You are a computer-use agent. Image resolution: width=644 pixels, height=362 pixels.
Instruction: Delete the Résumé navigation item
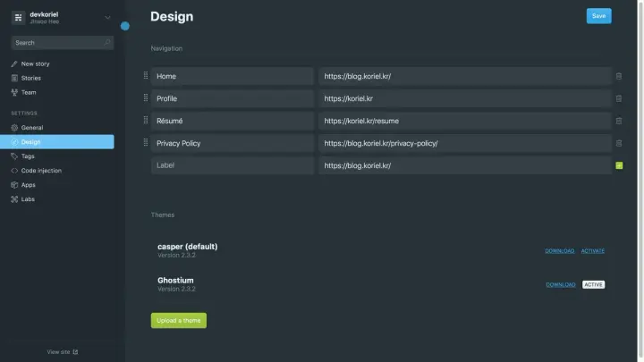619,121
